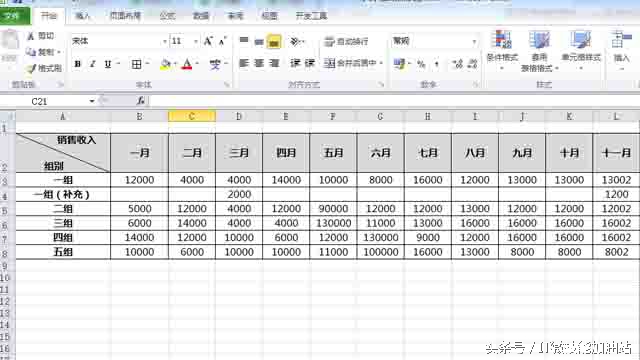Viewport: 640px width, 360px height.
Task: Open Format as Table (套用表格格式)
Action: click(x=539, y=51)
